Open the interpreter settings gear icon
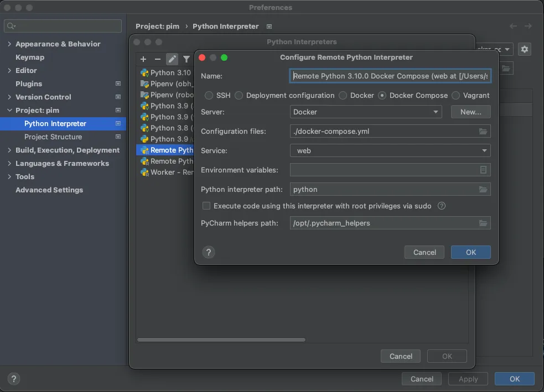Screen dimensions: 544x392 (525, 49)
